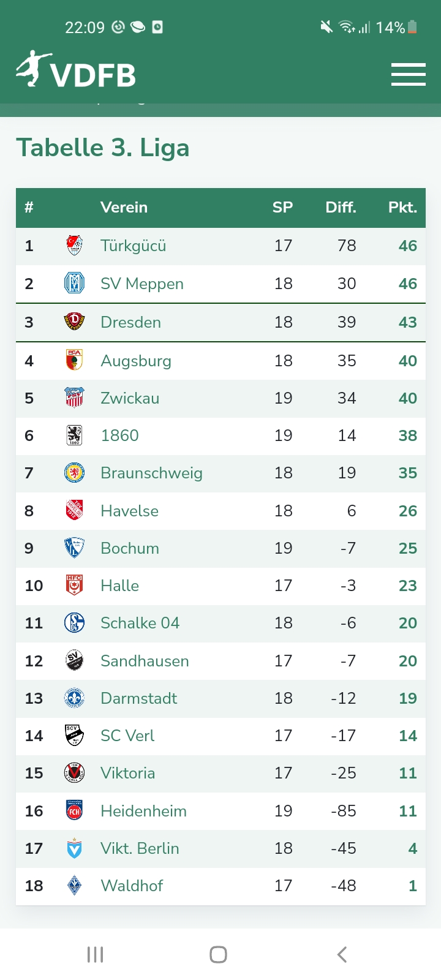Tap the Dresden club crest
Viewport: 441px width, 980px height.
(x=74, y=322)
